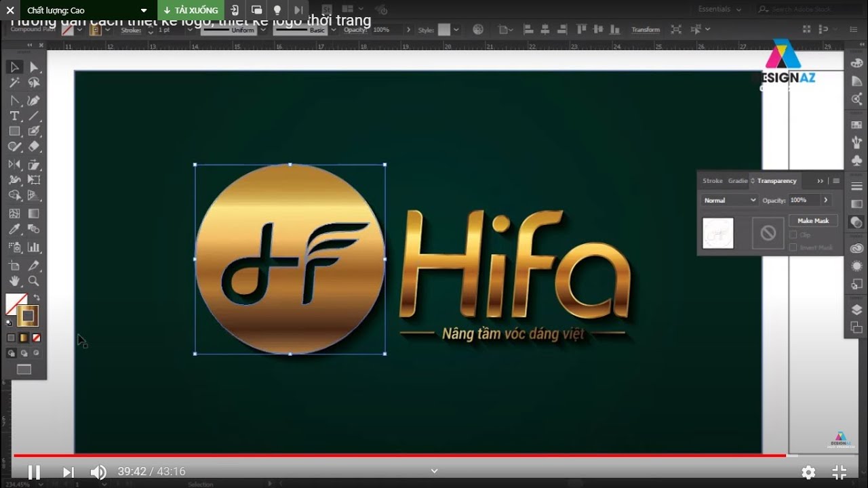The image size is (868, 488).
Task: Pause the video playback
Action: [34, 472]
